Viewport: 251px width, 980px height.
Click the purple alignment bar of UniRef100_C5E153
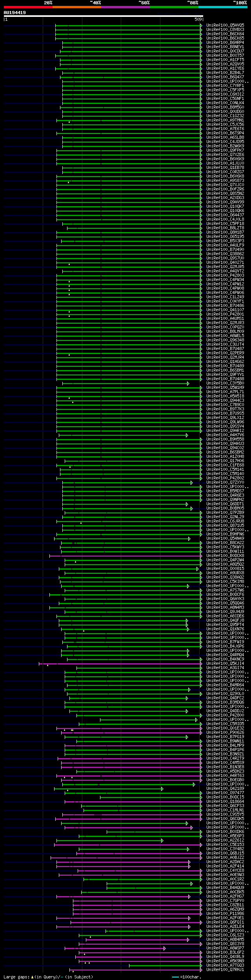pyautogui.click(x=128, y=844)
